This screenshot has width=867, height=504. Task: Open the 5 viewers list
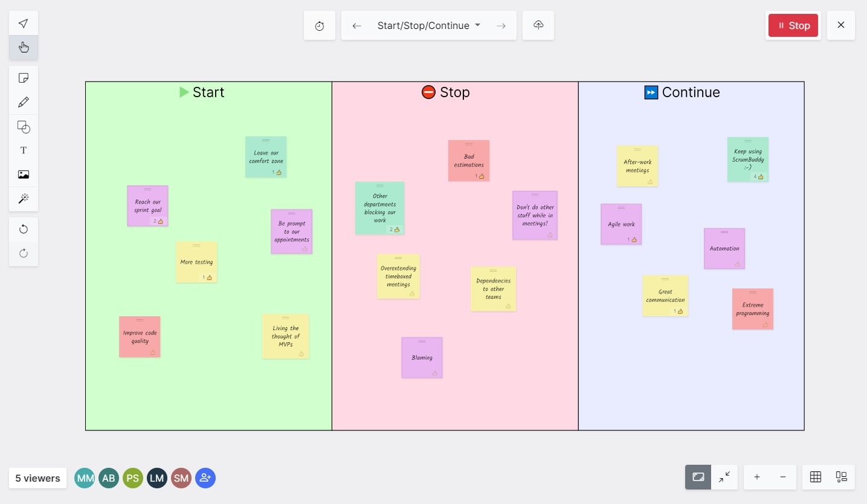click(x=37, y=478)
